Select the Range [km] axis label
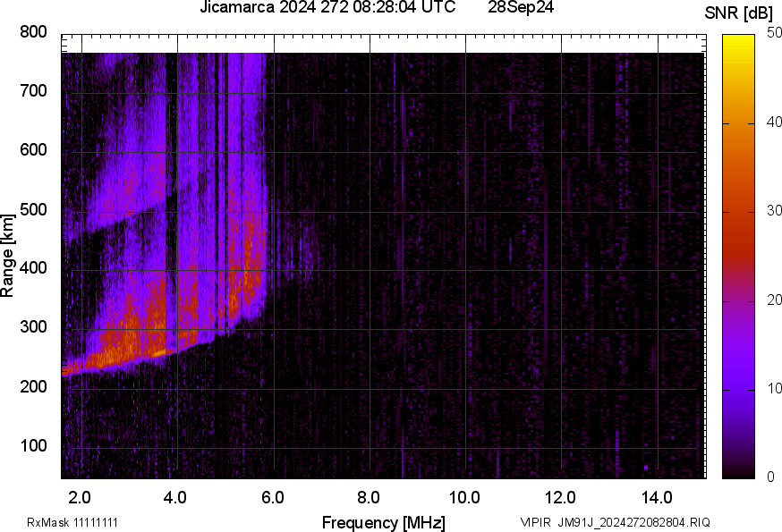The height and width of the screenshot is (532, 782). pyautogui.click(x=8, y=256)
